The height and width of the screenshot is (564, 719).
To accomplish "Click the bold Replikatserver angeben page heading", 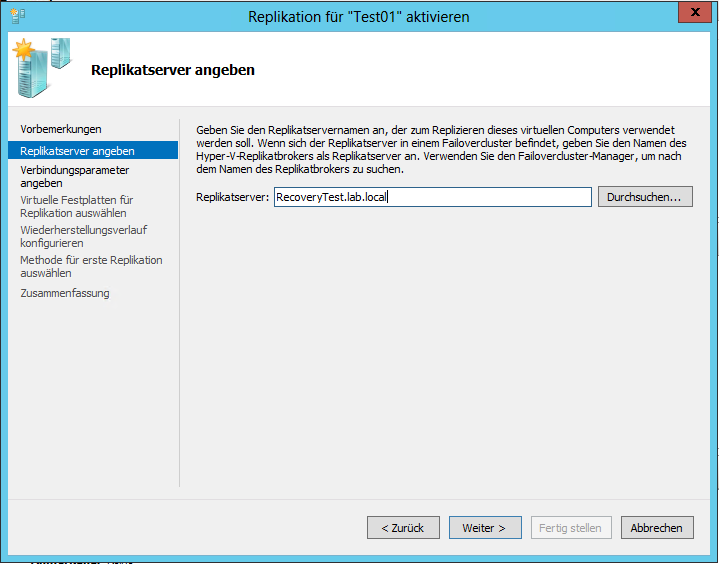I will (172, 70).
